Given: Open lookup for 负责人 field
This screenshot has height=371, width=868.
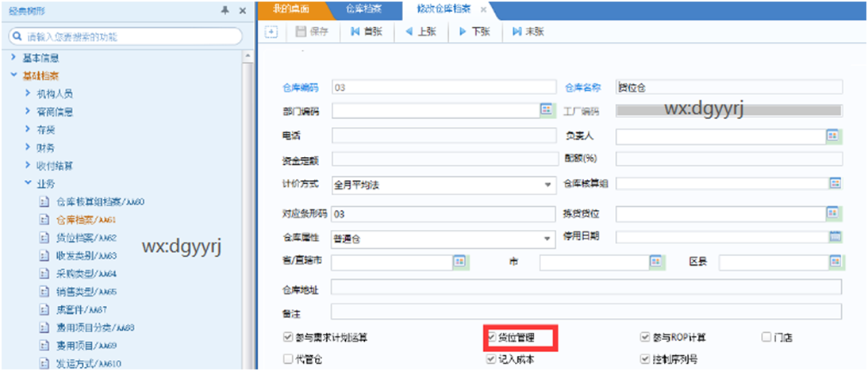Looking at the screenshot, I should coord(832,135).
